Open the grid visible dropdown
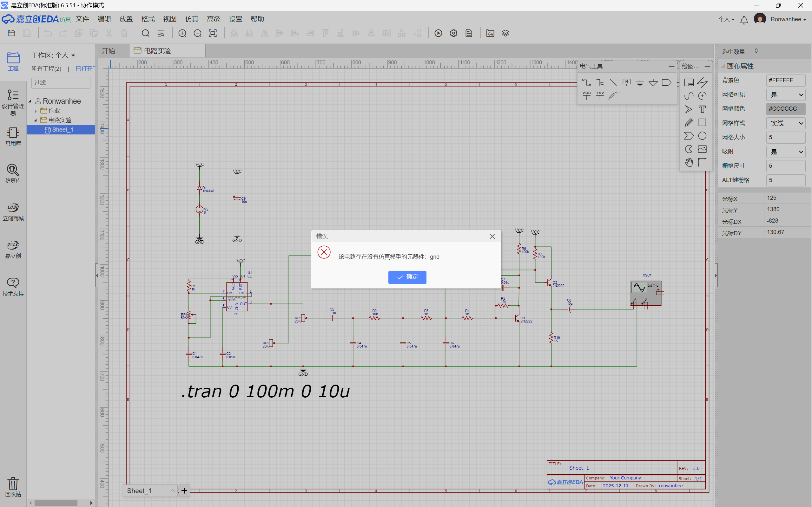812x507 pixels. pyautogui.click(x=786, y=95)
